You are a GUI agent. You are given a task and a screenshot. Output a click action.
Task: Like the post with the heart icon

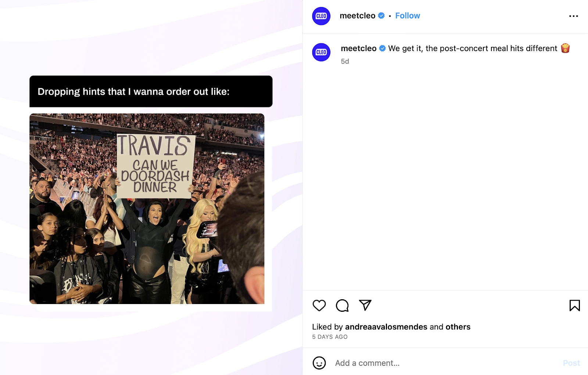click(319, 306)
